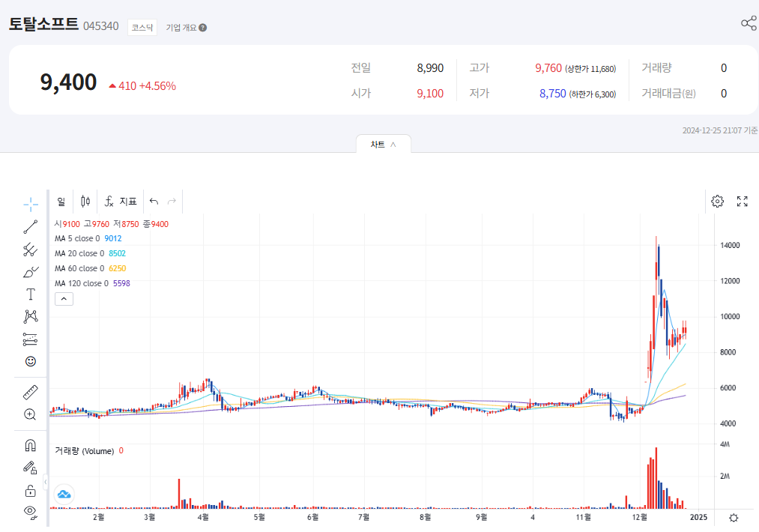
Task: Select the MA 60 close indicator legend
Action: (x=90, y=269)
